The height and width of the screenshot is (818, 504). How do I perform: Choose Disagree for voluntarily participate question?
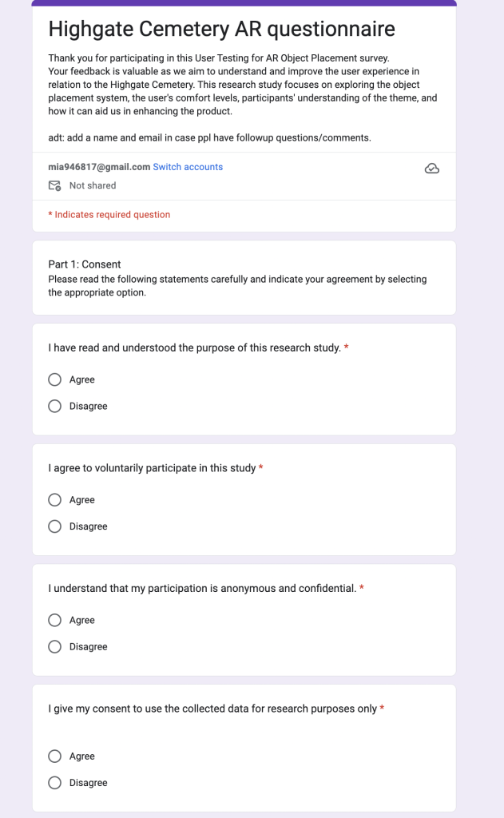point(55,527)
